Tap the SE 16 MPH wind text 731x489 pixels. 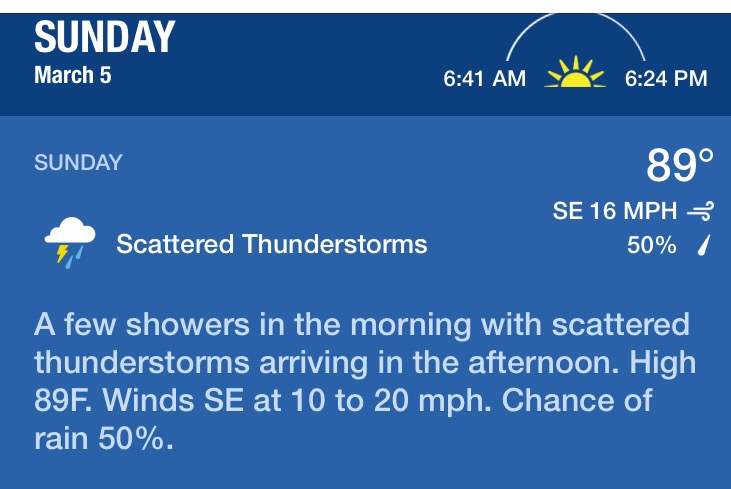[x=616, y=211]
